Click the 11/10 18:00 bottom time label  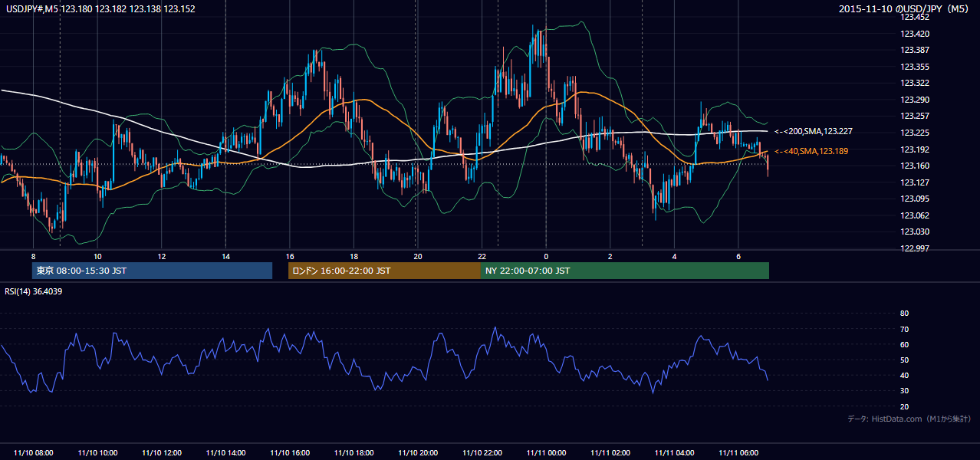pos(354,453)
